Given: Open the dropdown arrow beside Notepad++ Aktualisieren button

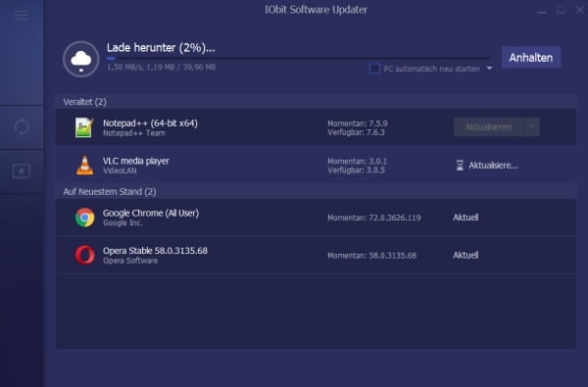Looking at the screenshot, I should 532,127.
